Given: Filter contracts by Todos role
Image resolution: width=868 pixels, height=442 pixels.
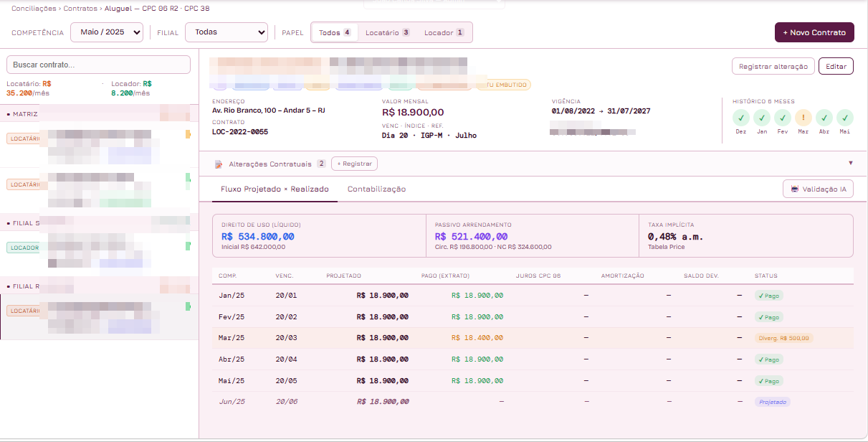Looking at the screenshot, I should click(x=335, y=32).
